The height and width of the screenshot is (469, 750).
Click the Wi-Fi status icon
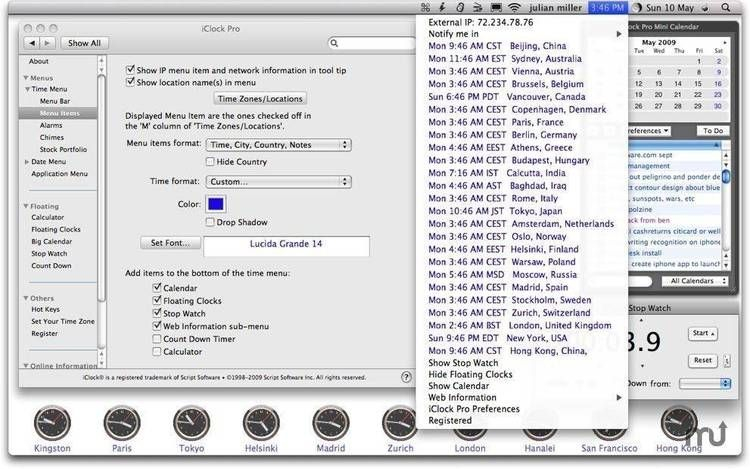point(514,7)
